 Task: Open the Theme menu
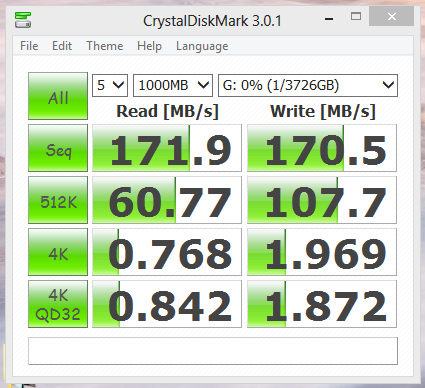[105, 46]
